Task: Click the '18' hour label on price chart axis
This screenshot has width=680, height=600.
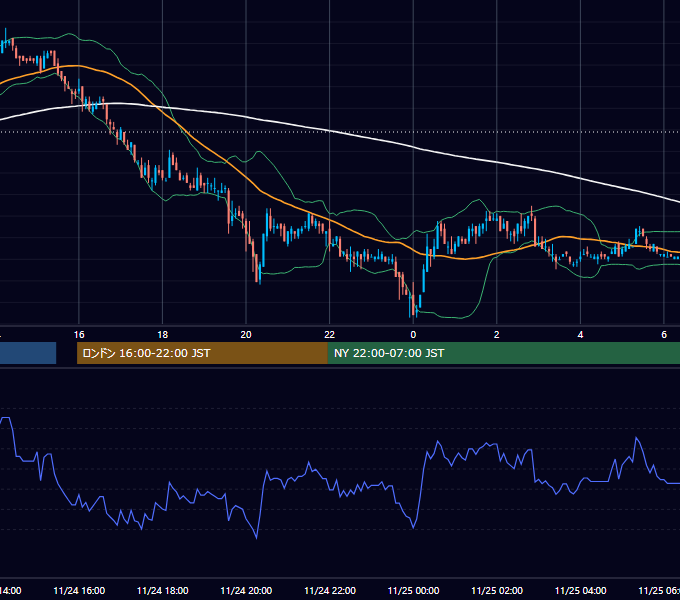Action: [x=163, y=335]
